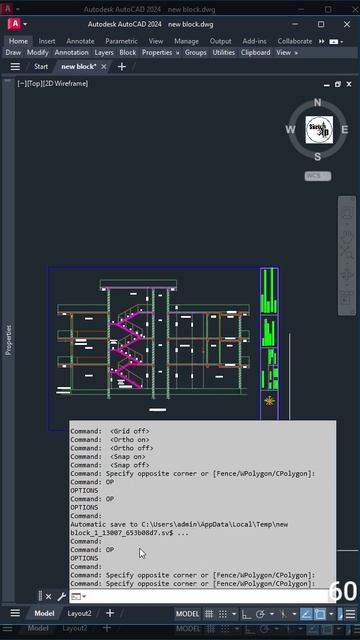
Task: Select the Parametric ribbon tab
Action: tap(122, 41)
